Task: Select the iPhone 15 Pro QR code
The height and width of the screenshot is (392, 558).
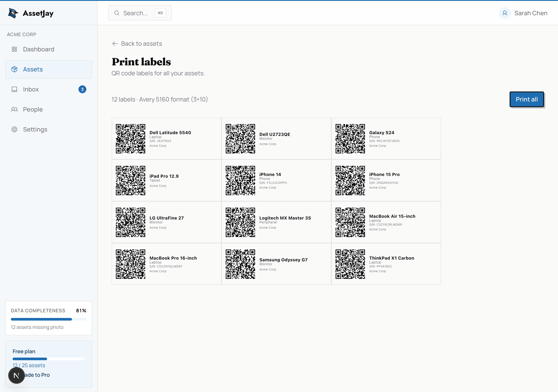Action: click(x=350, y=180)
